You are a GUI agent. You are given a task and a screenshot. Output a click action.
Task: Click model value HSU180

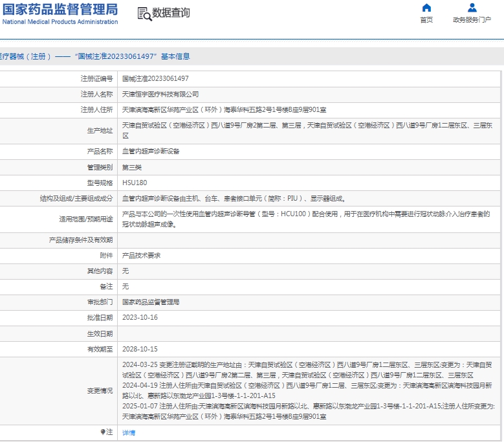(x=135, y=183)
